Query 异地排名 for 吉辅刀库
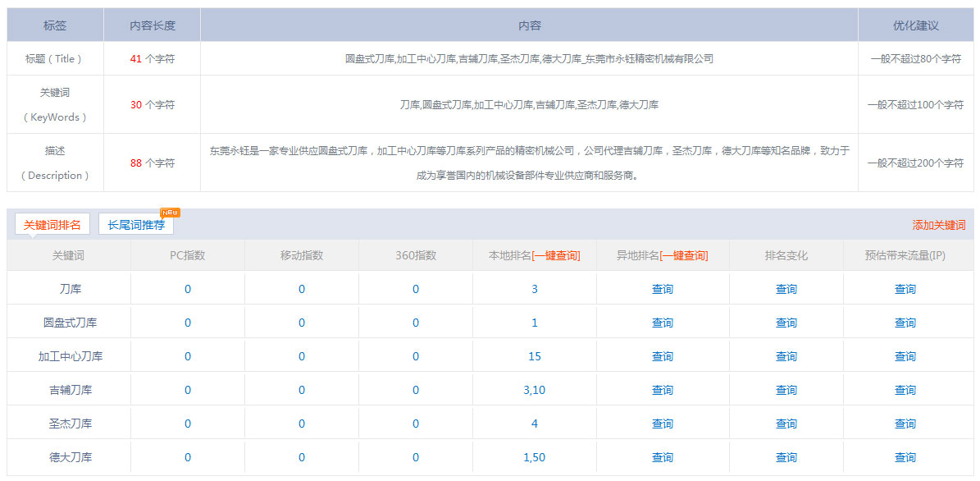Screen dimensions: 980x481 [663, 391]
